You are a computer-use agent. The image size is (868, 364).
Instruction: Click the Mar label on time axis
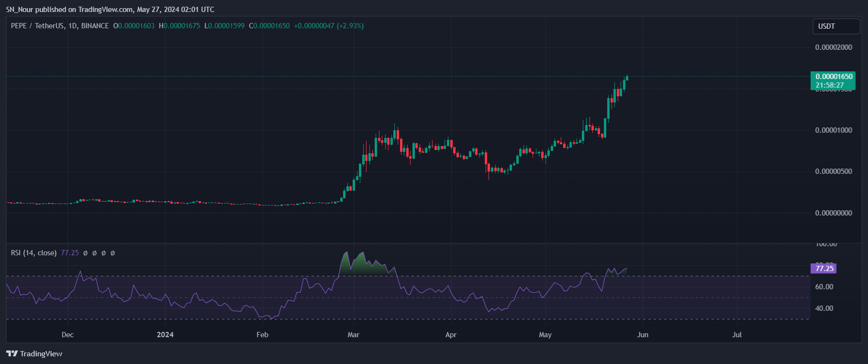click(x=353, y=335)
